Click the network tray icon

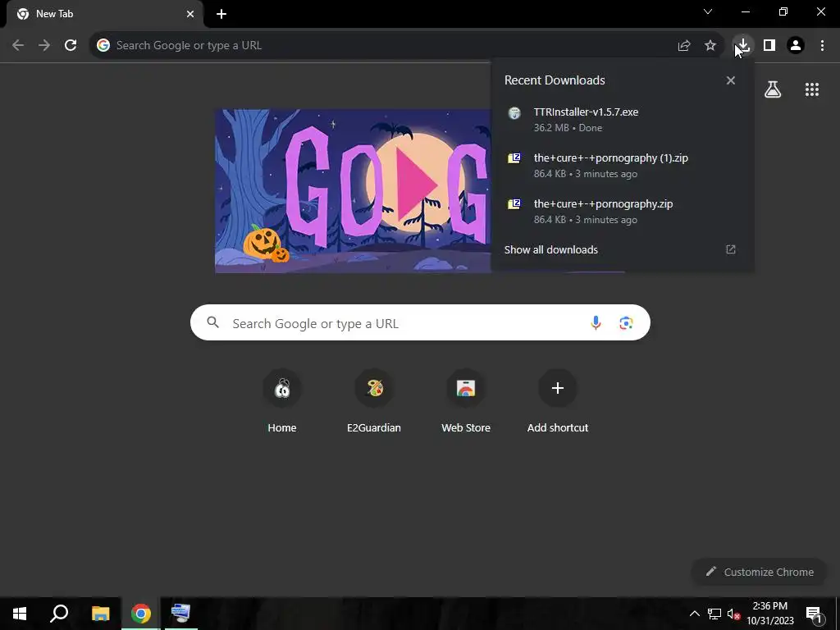click(714, 614)
